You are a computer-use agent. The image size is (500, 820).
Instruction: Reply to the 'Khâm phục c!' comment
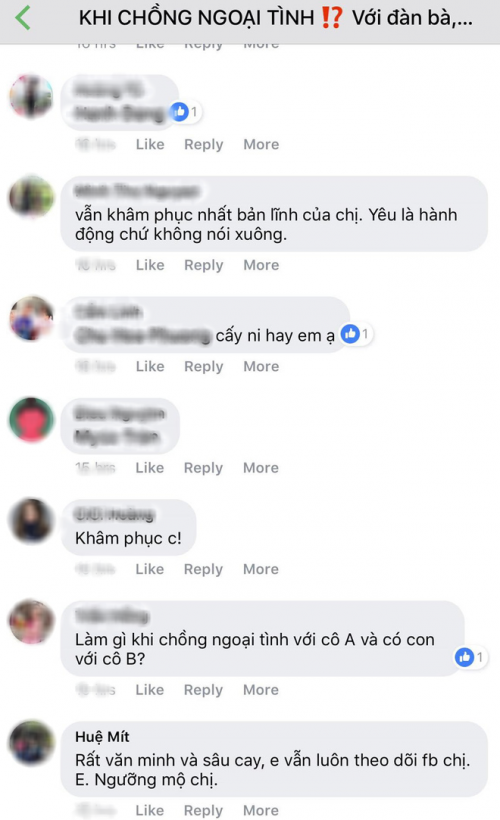pyautogui.click(x=203, y=569)
